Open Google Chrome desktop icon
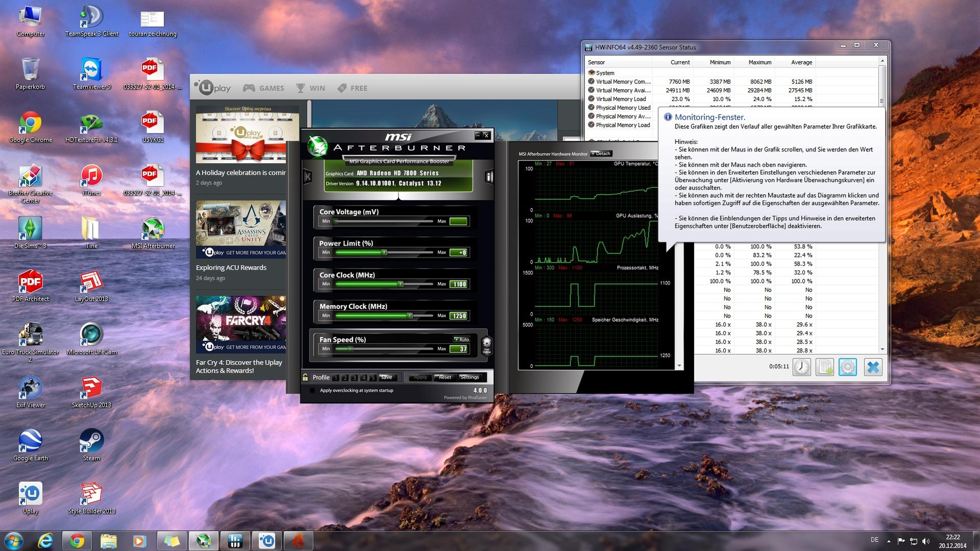 (31, 127)
